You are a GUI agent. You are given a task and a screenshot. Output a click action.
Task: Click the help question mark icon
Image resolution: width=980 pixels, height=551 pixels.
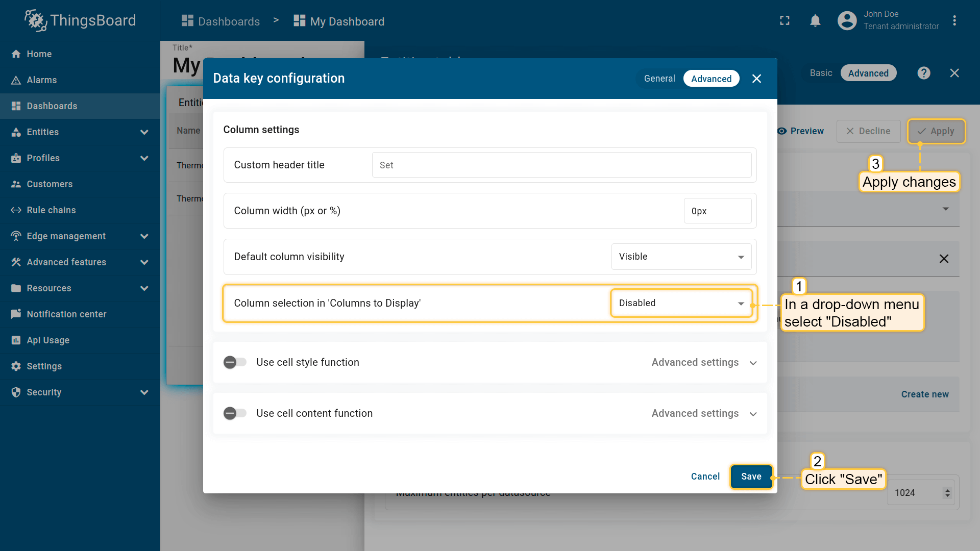tap(923, 73)
